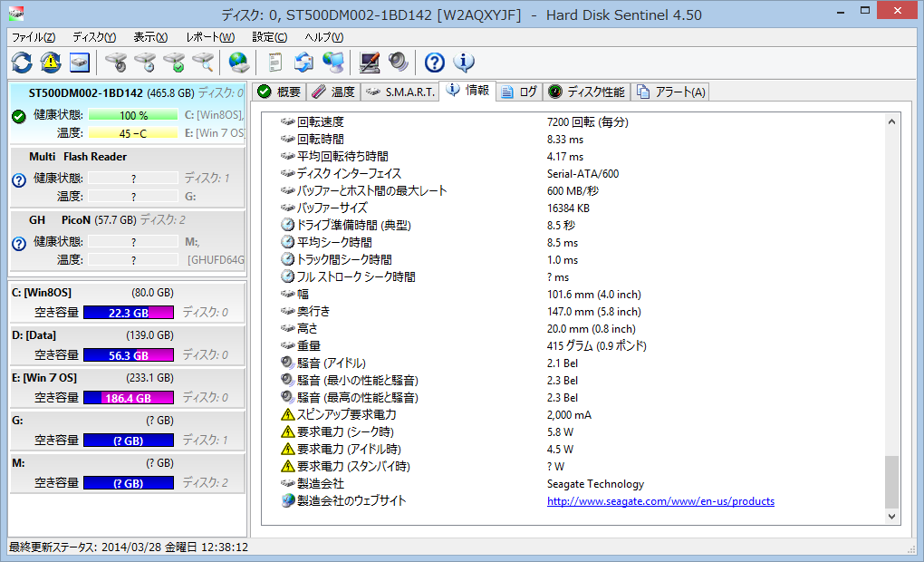Open the Seagate products website link

[660, 501]
